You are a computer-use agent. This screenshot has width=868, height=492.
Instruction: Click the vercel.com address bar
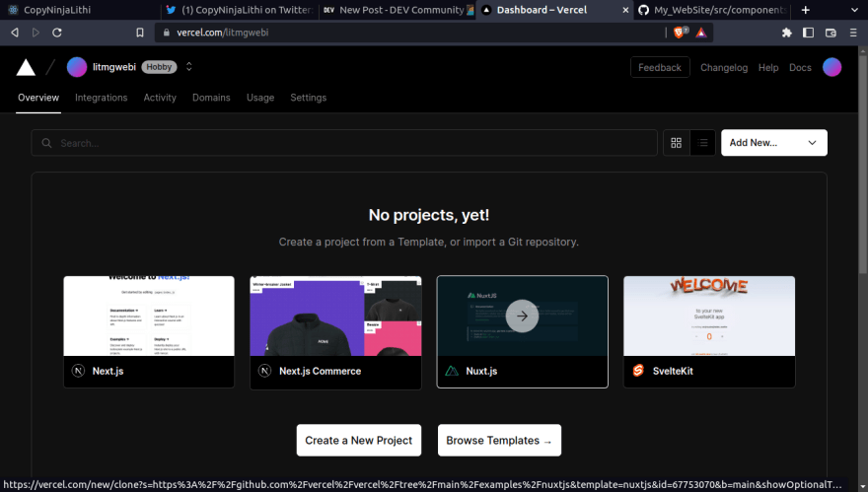[409, 33]
